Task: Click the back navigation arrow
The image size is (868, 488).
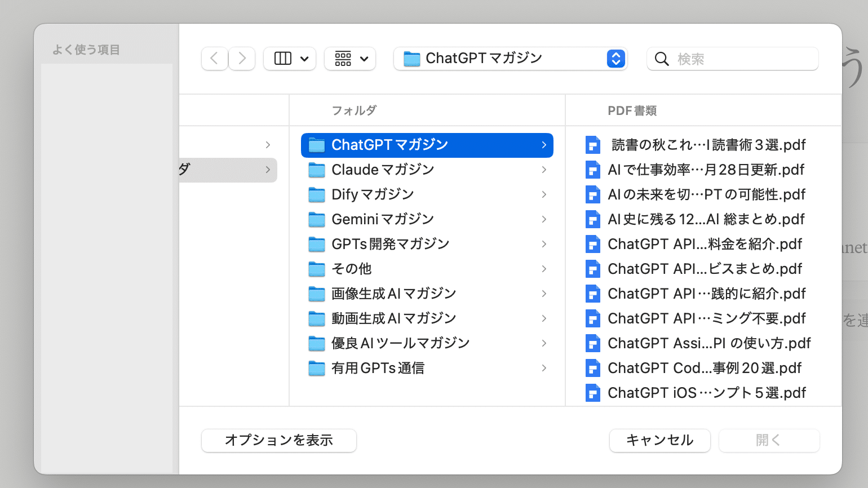Action: click(x=214, y=59)
